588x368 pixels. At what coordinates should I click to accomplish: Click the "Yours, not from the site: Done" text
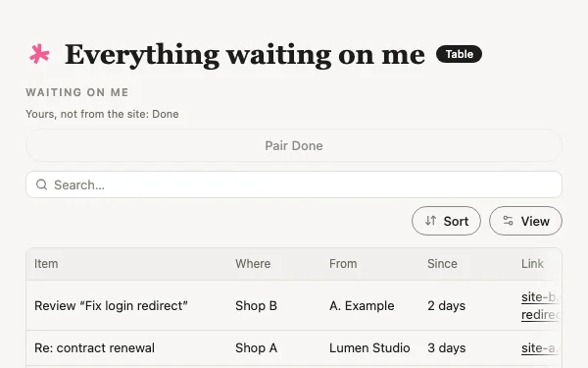click(102, 114)
